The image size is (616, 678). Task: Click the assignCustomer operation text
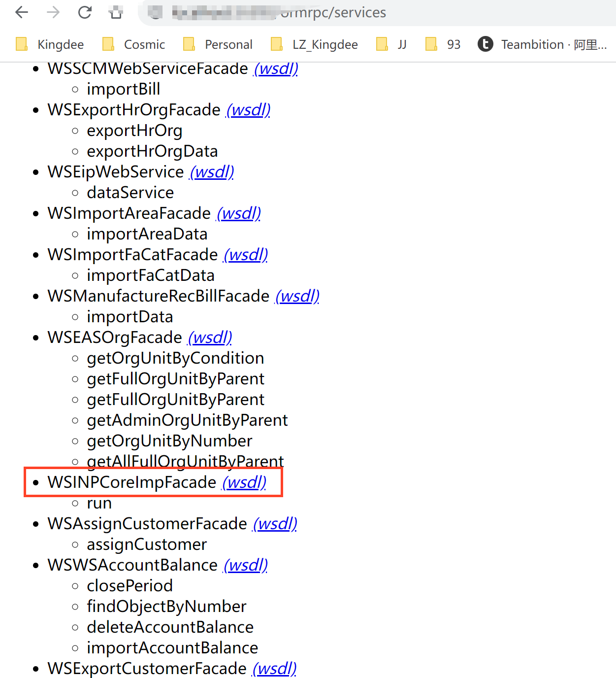pyautogui.click(x=147, y=544)
